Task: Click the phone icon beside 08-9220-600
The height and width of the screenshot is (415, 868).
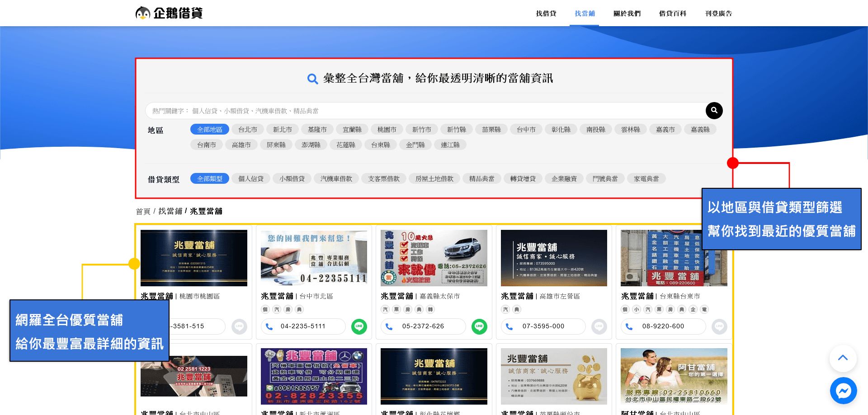Action: coord(629,326)
